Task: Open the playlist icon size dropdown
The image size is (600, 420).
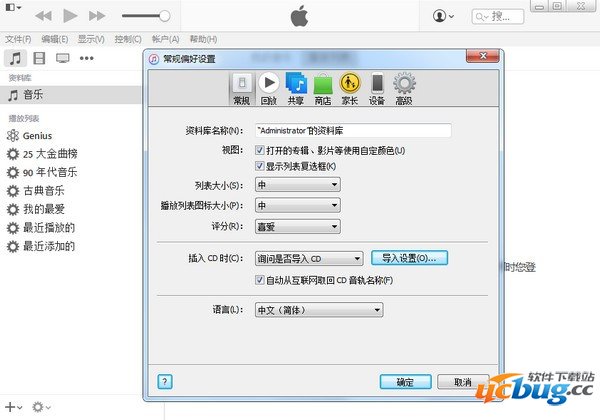Action: pos(298,205)
